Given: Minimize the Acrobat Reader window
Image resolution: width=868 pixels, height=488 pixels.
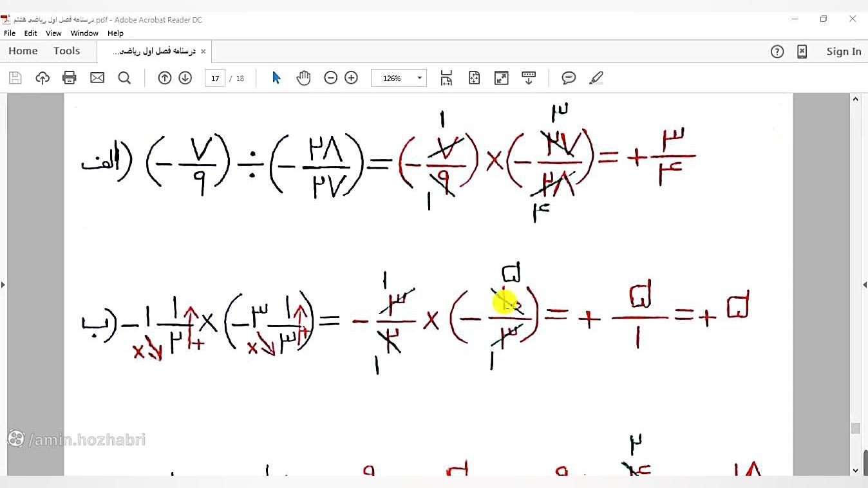Looking at the screenshot, I should tap(795, 19).
